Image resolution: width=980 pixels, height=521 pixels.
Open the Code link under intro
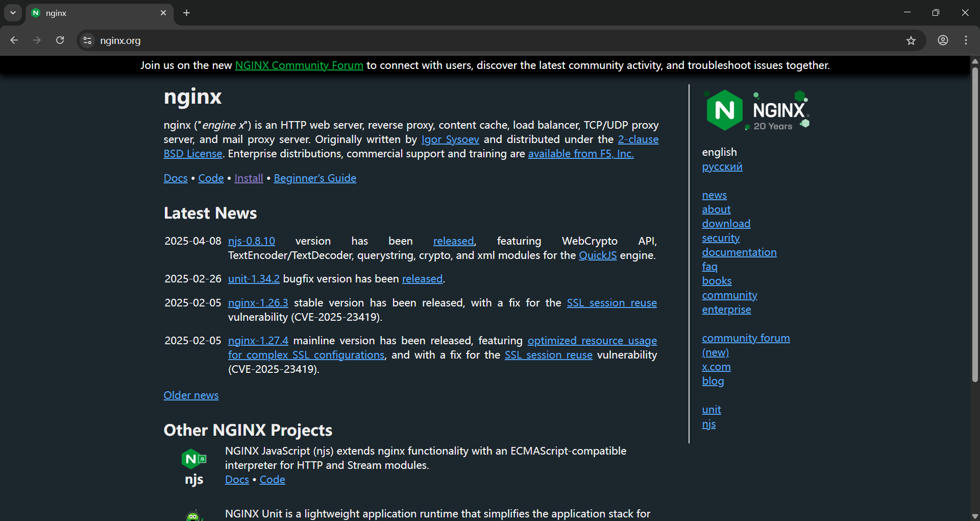tap(211, 178)
